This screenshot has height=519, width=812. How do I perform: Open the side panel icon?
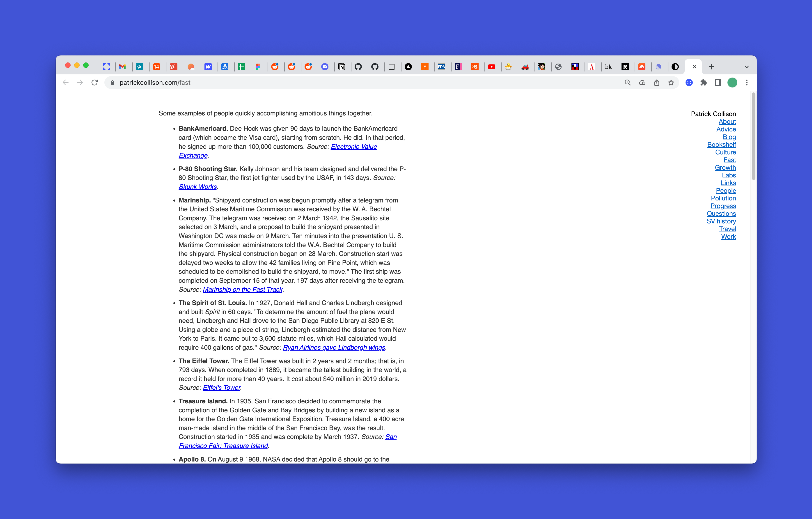(x=718, y=83)
